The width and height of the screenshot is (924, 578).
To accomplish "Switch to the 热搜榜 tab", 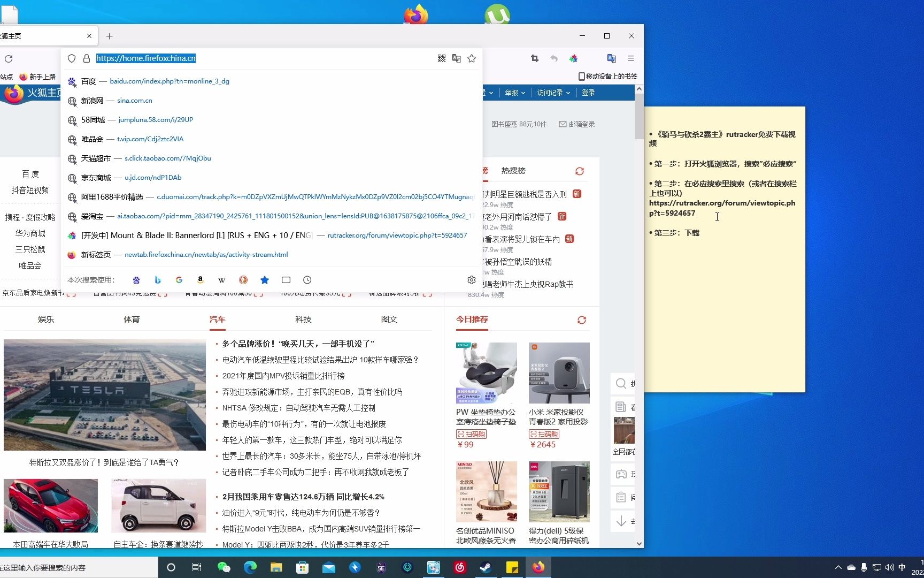I will (x=513, y=171).
